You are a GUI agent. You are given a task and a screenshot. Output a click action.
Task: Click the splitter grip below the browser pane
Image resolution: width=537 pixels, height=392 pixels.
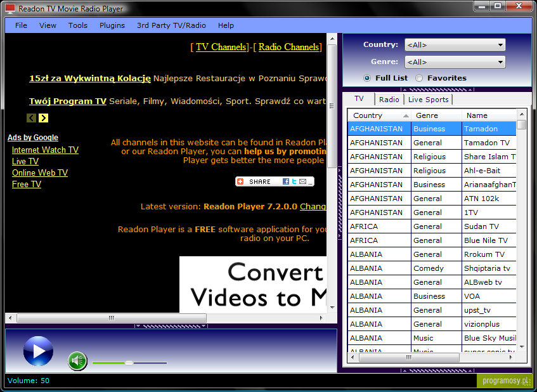coord(171,326)
